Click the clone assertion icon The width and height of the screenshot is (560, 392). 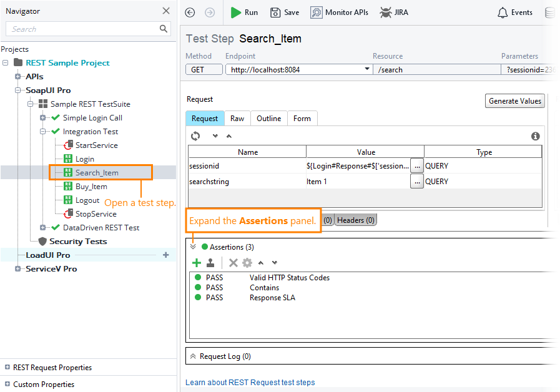coord(211,263)
